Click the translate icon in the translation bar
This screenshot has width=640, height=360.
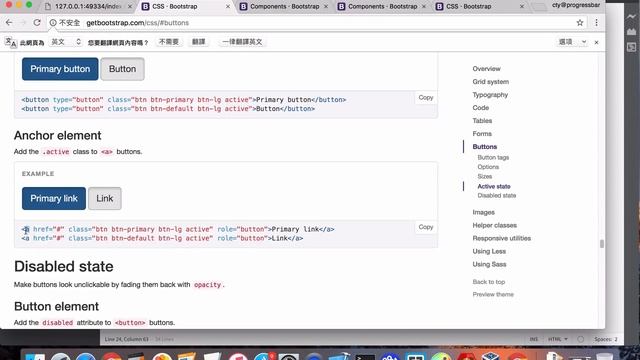click(x=11, y=42)
